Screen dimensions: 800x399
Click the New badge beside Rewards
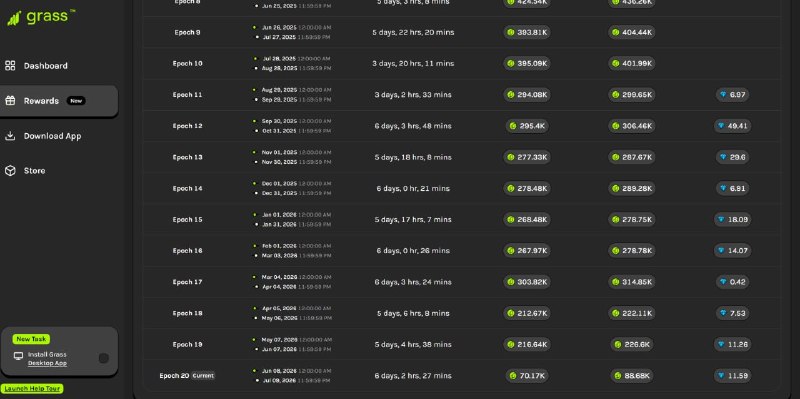76,101
